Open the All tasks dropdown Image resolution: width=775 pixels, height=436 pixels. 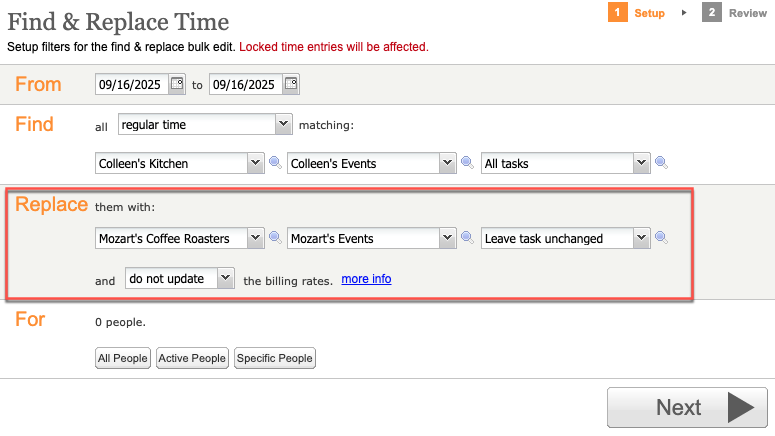point(566,163)
